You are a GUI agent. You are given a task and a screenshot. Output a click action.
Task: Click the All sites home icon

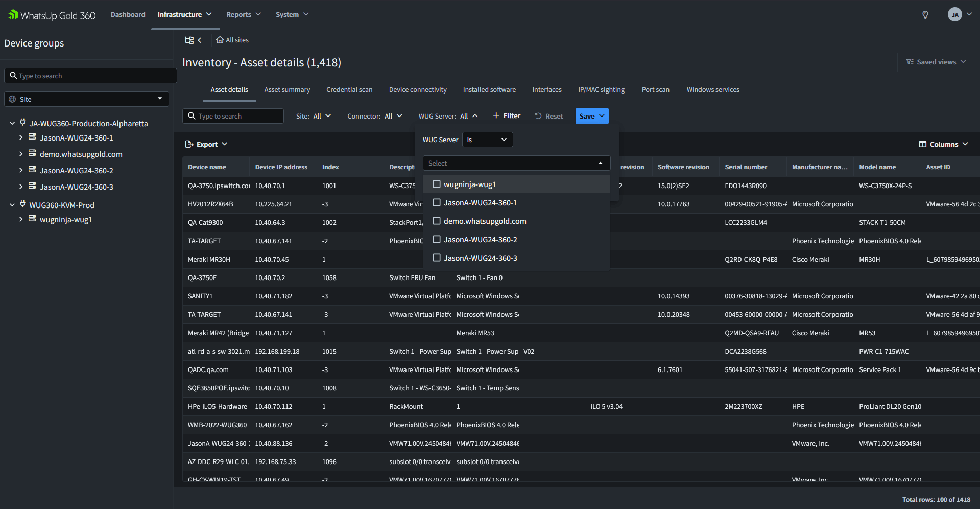point(220,40)
